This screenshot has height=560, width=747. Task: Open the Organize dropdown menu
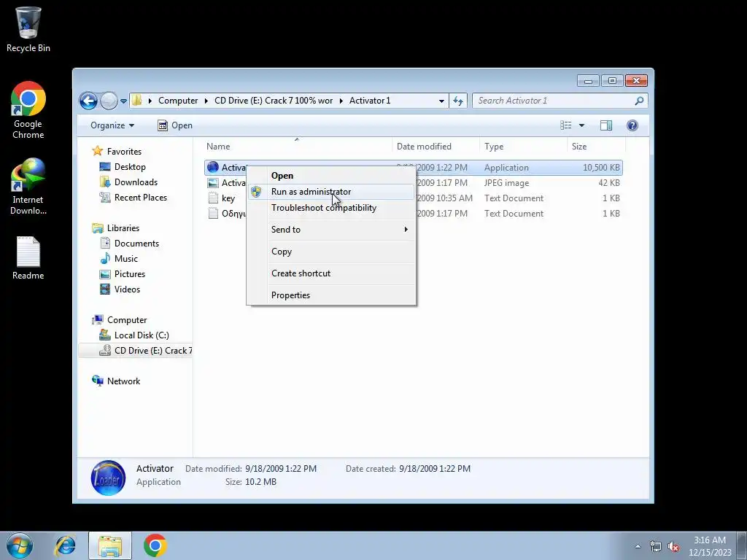click(112, 125)
